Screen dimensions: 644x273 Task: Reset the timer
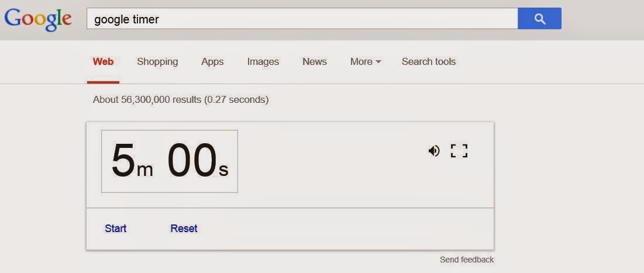184,229
